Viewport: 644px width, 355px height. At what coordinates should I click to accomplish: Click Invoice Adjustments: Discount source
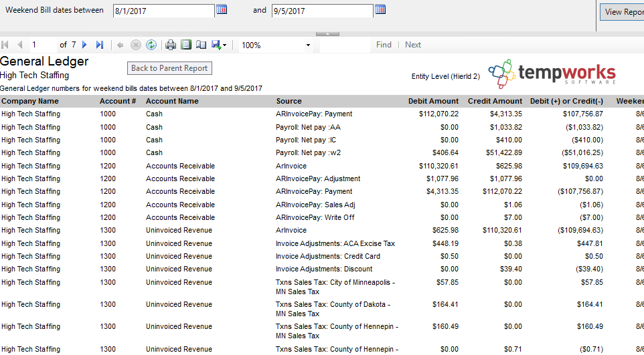pos(324,269)
